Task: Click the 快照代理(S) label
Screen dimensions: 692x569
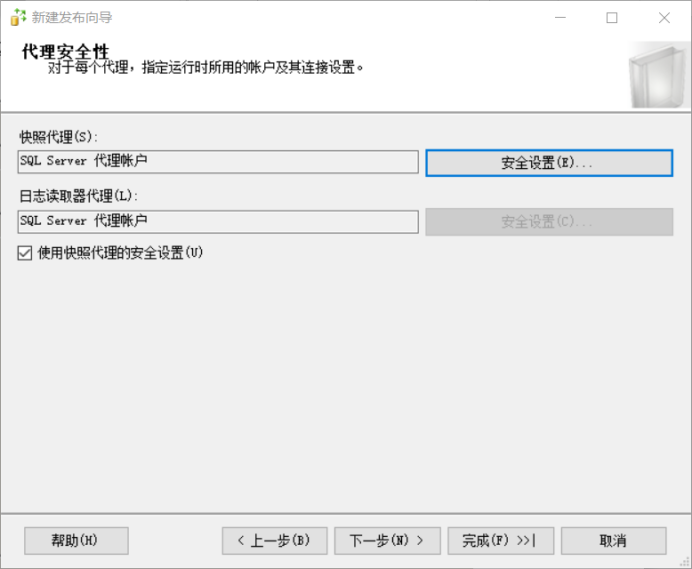Action: pyautogui.click(x=60, y=136)
